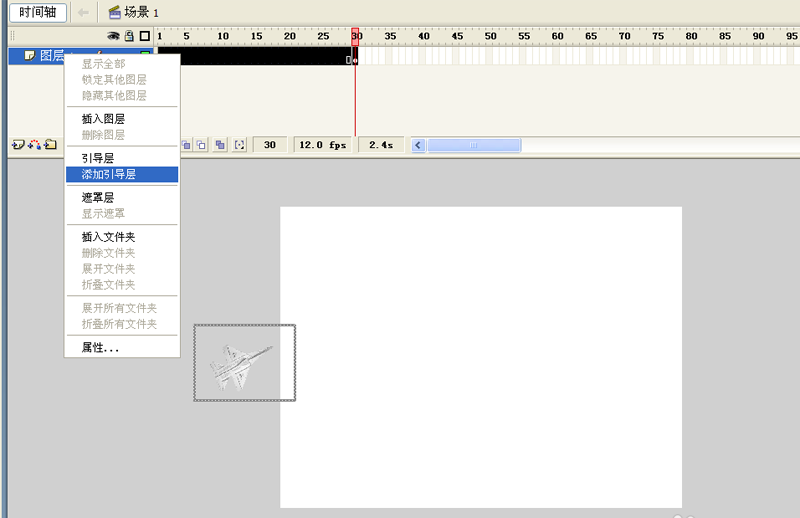The height and width of the screenshot is (518, 800).
Task: Click the 场景 1 scene label
Action: pyautogui.click(x=142, y=12)
